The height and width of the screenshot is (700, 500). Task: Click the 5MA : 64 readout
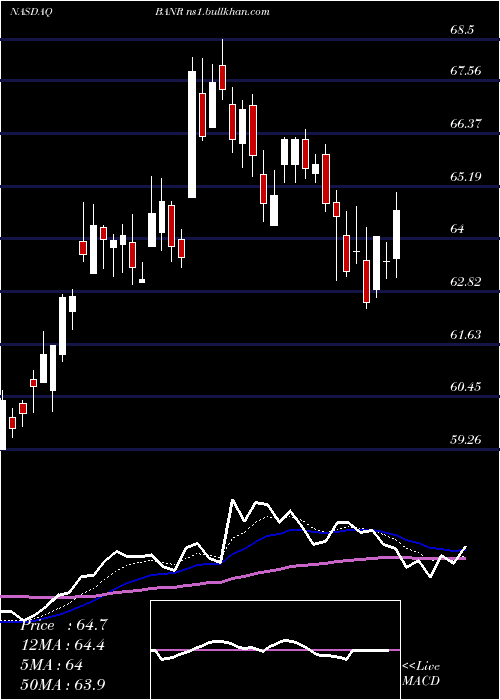(x=51, y=665)
